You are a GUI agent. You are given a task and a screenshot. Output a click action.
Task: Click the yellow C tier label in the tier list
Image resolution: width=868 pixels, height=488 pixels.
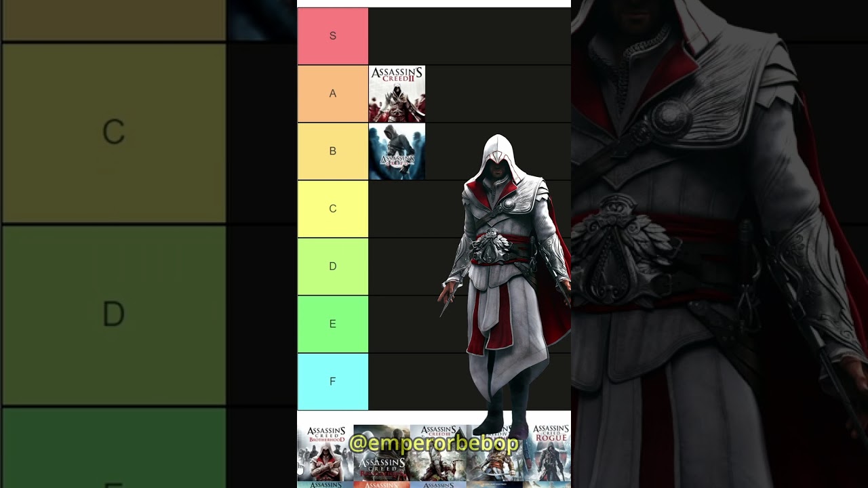(x=332, y=209)
